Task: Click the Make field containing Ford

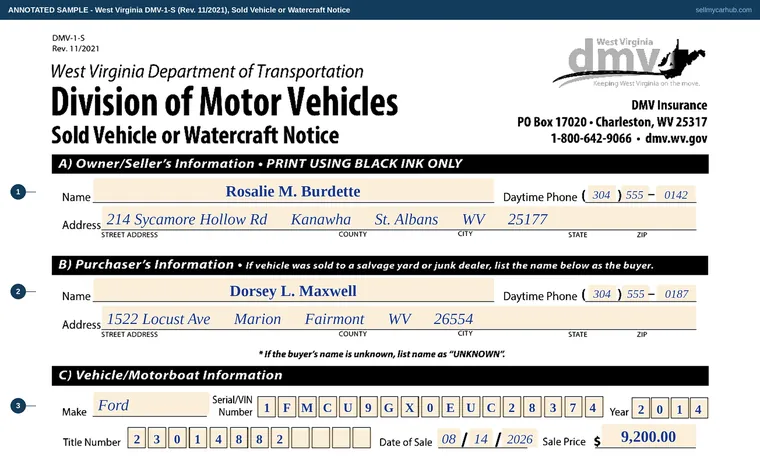Action: [151, 405]
